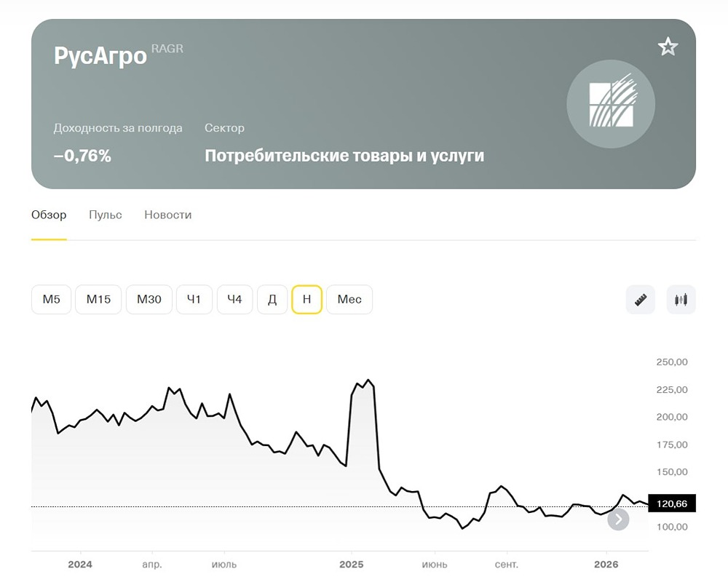The height and width of the screenshot is (585, 728).
Task: Select the Мес monthly timeframe
Action: 349,299
